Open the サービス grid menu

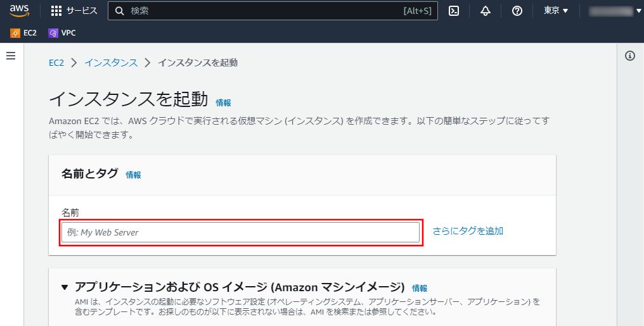(x=74, y=11)
